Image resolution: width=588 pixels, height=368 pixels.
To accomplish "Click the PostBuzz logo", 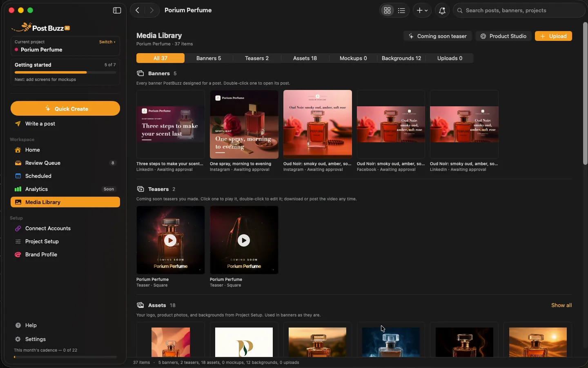I will 41,28.
